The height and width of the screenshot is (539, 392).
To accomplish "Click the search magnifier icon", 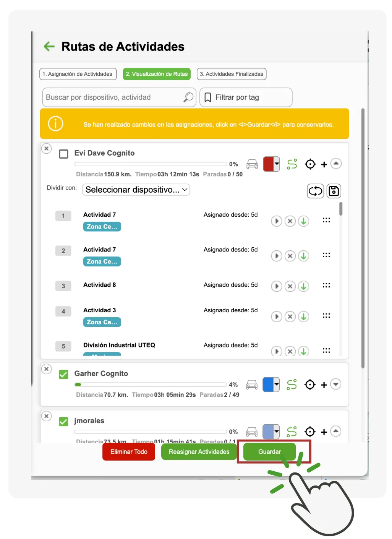I will coord(188,97).
